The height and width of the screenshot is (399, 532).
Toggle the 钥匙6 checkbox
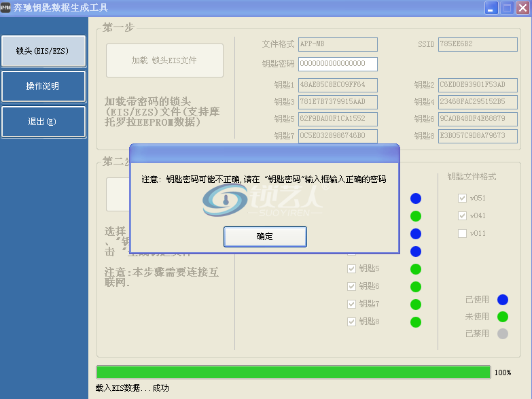point(351,286)
